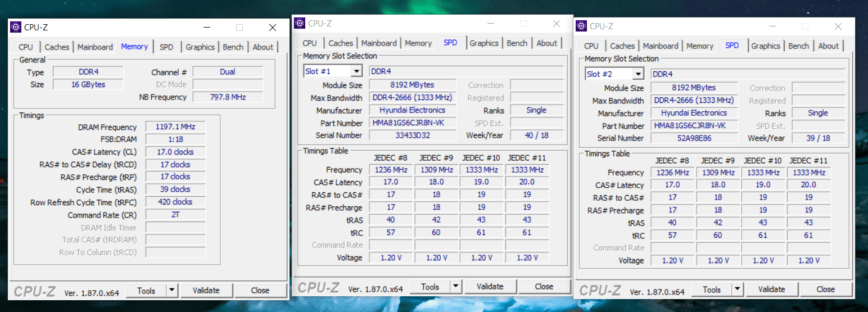
Task: Select Mainboard tab in right window
Action: (661, 46)
